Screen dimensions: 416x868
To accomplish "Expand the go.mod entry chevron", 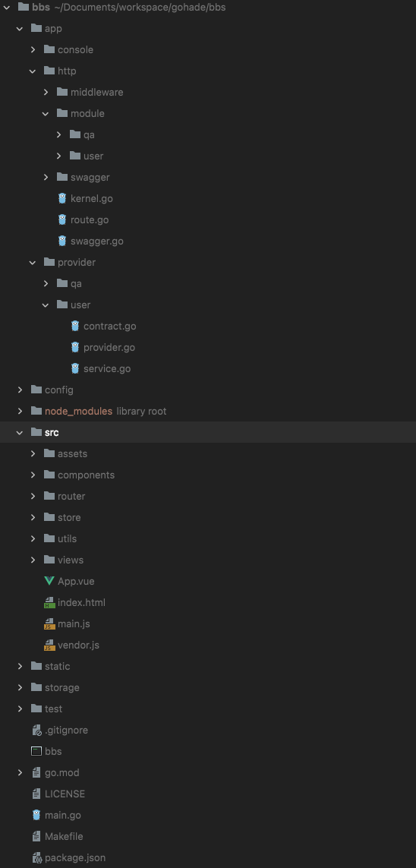I will [x=20, y=772].
